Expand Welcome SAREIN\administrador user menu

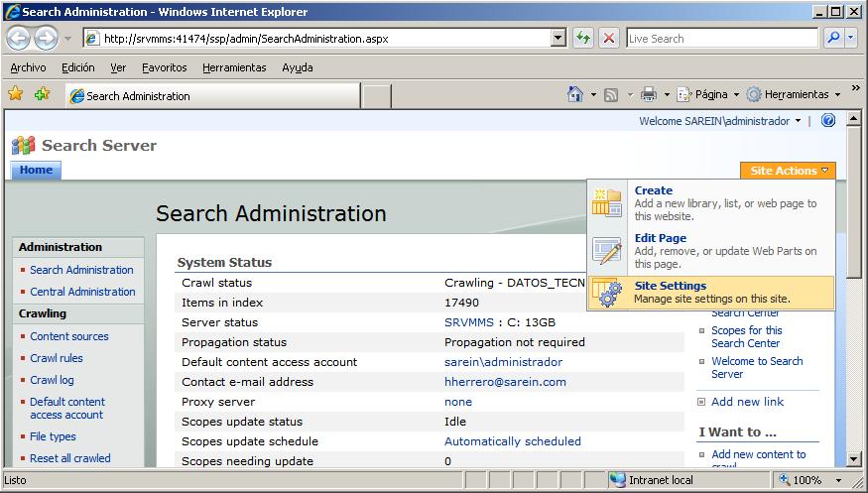coord(719,121)
